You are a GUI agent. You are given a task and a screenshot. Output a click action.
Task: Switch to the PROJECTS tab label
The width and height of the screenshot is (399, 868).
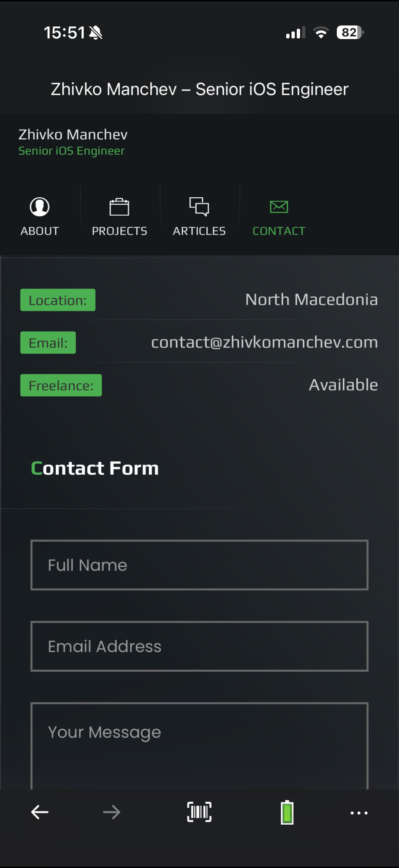pyautogui.click(x=119, y=231)
